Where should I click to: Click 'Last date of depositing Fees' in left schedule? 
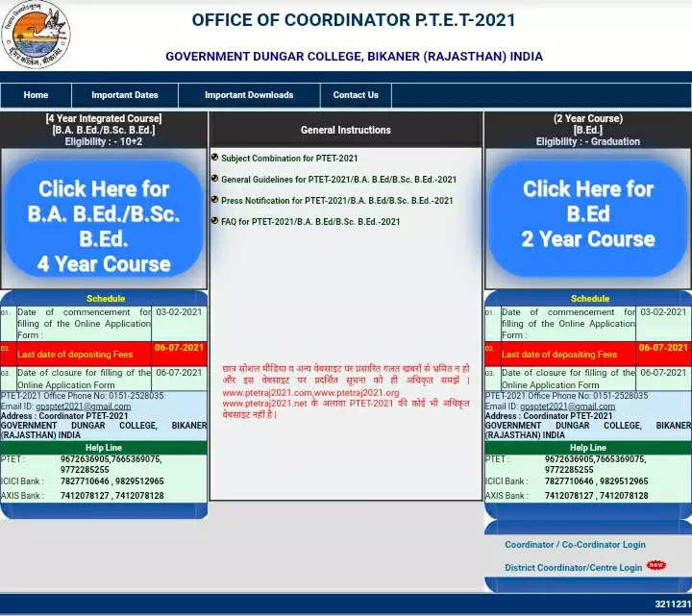tap(75, 355)
